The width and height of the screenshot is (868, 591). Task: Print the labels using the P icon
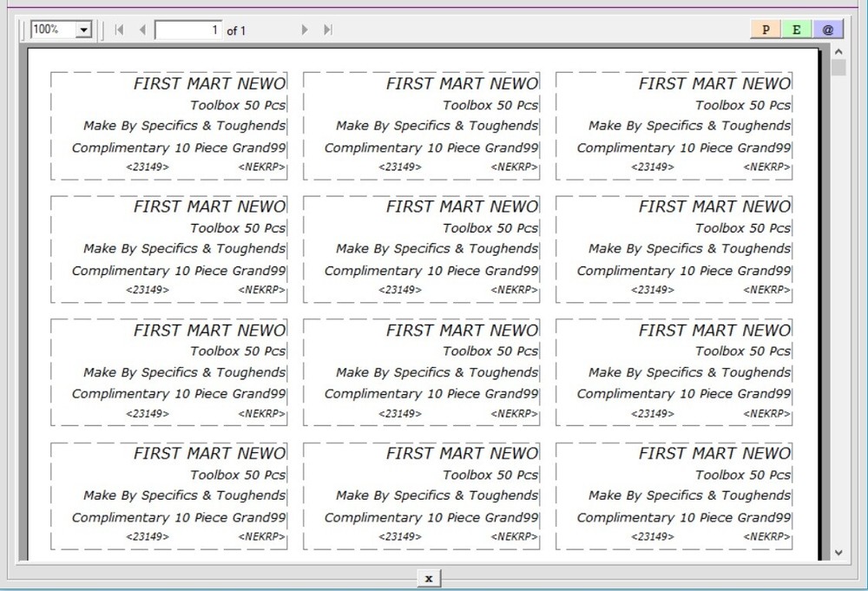[x=765, y=29]
